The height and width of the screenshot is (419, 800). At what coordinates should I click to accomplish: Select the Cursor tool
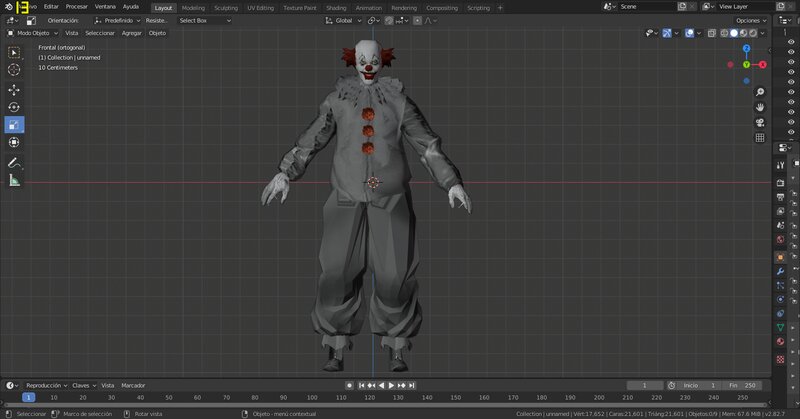point(14,70)
